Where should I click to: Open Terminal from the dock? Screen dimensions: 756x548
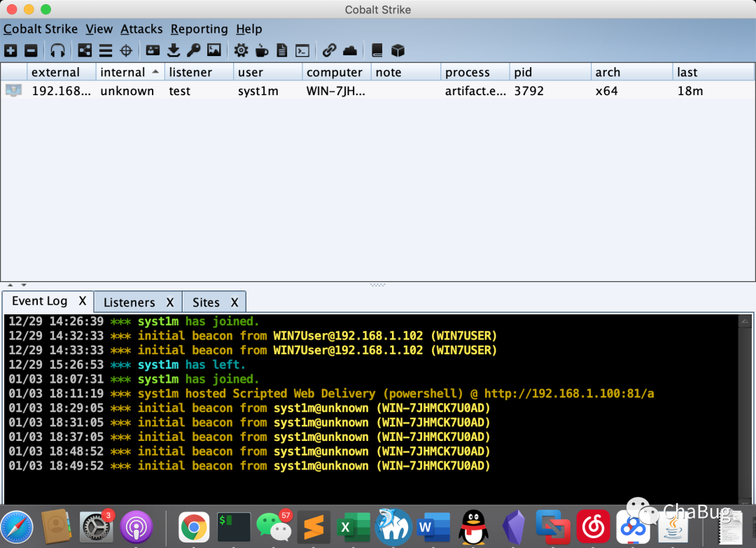point(234,527)
